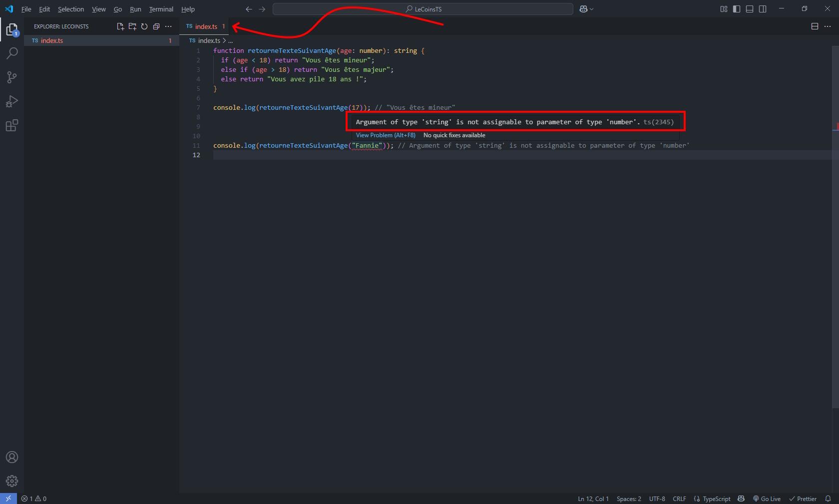Click the "Fannie" string with error underline
This screenshot has height=504, width=839.
click(x=367, y=146)
